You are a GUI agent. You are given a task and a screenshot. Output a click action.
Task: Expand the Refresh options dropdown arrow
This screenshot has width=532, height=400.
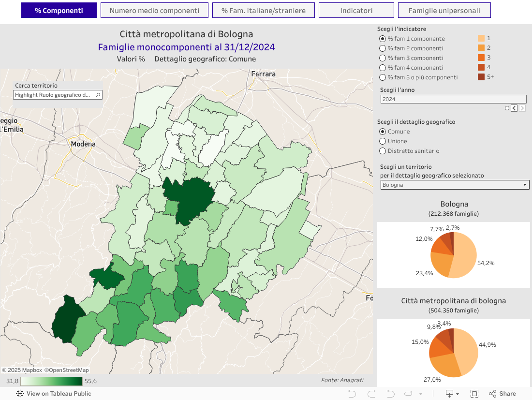click(x=420, y=394)
